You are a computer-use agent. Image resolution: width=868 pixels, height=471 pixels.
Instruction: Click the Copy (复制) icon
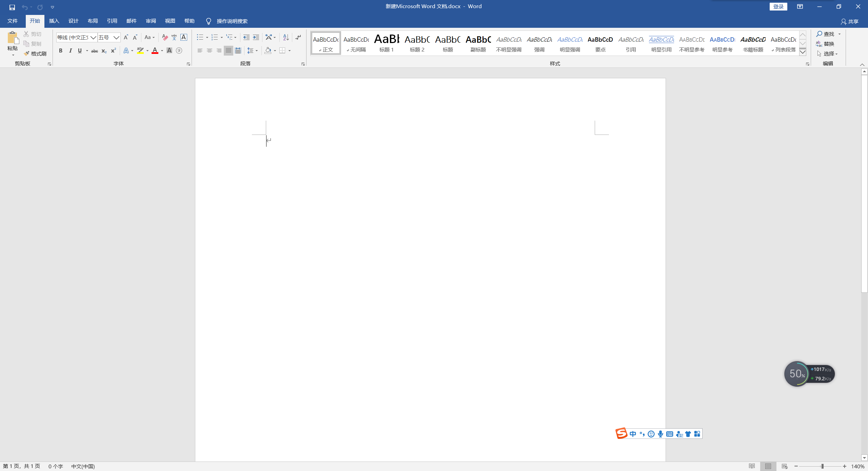26,44
